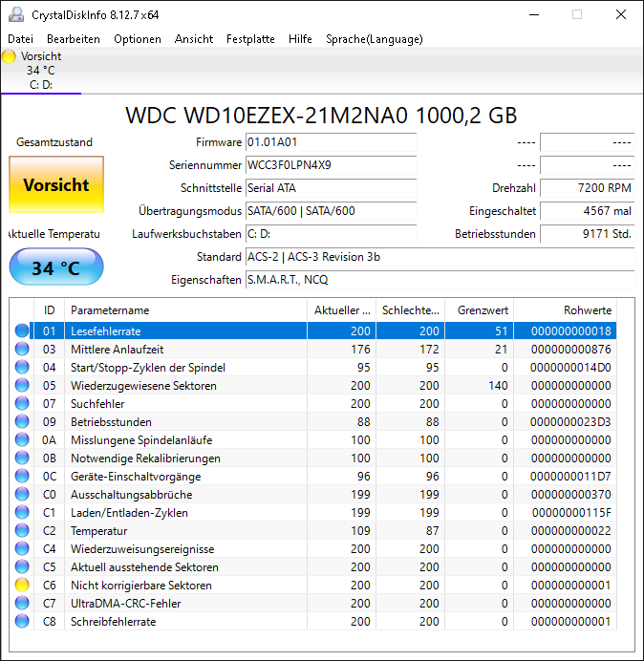
Task: Click the yellow Vorsicht disk status circle
Action: click(9, 56)
